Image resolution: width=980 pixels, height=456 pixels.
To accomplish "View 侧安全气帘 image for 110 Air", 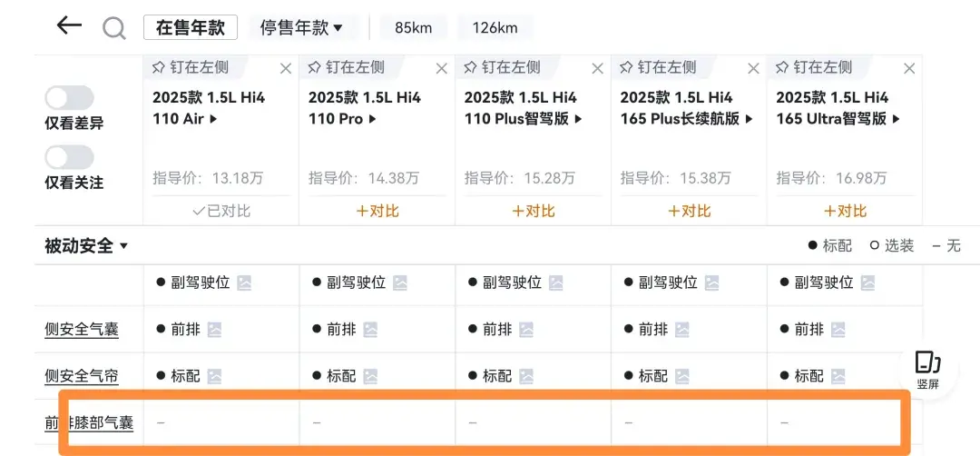I will coord(214,376).
